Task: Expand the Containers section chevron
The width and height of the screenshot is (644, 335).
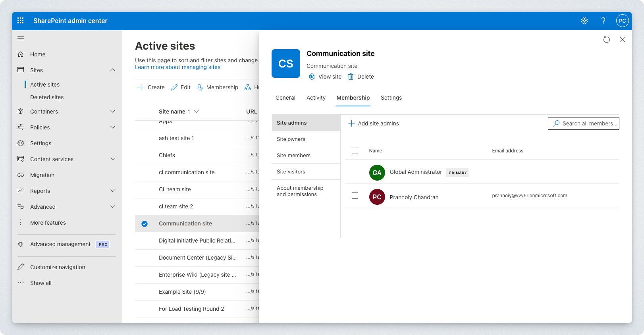Action: point(113,111)
